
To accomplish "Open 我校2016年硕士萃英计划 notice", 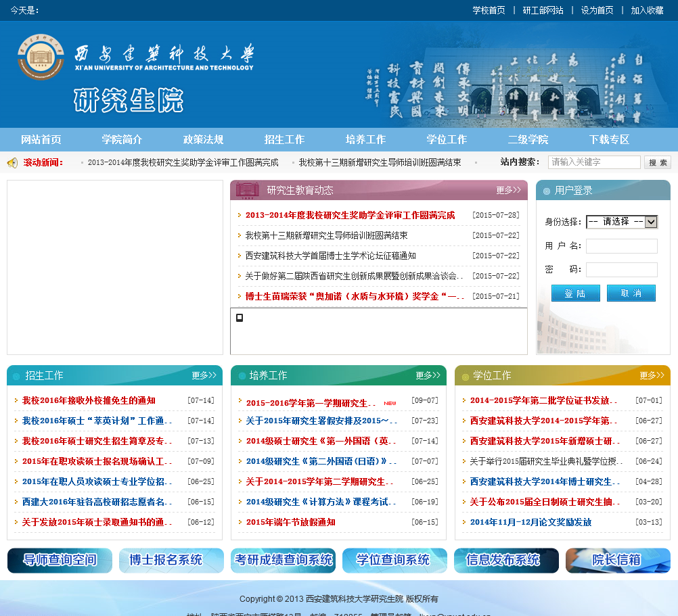I will pos(97,421).
